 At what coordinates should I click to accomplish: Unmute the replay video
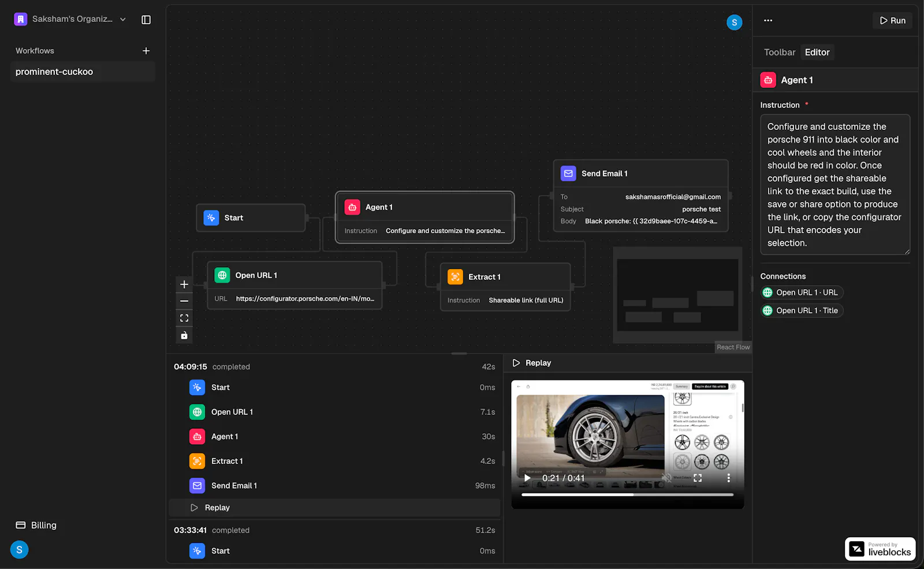point(666,478)
